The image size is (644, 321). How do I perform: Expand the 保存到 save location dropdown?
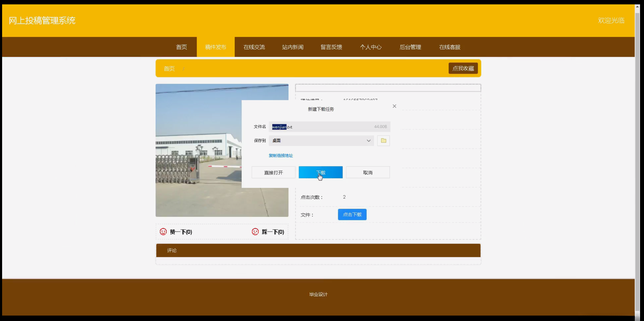click(x=321, y=141)
